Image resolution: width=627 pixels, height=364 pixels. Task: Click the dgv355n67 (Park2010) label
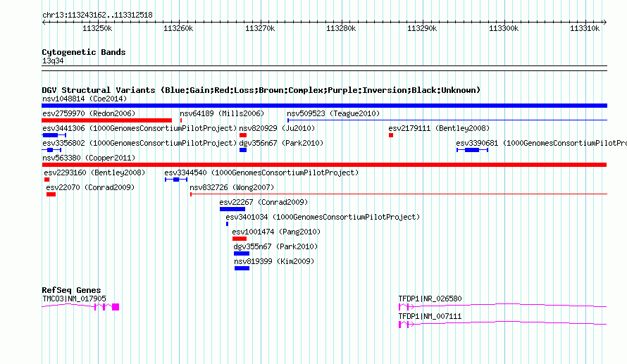click(x=275, y=246)
